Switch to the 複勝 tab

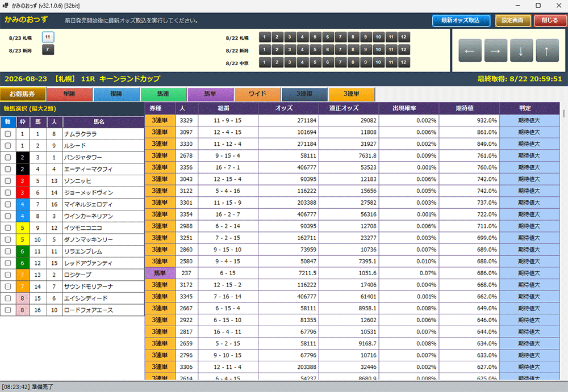click(116, 94)
